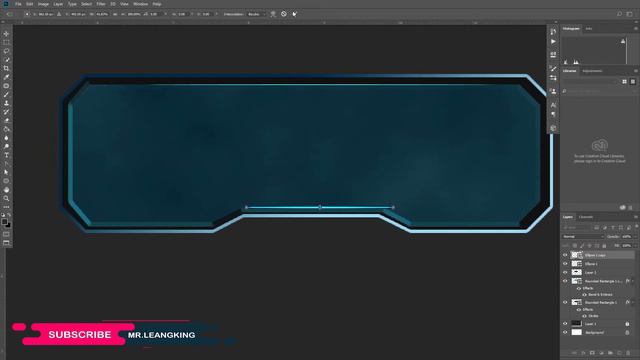Hide the Rounded Rectangle 1 layer
The height and width of the screenshot is (360, 640).
[x=565, y=302]
